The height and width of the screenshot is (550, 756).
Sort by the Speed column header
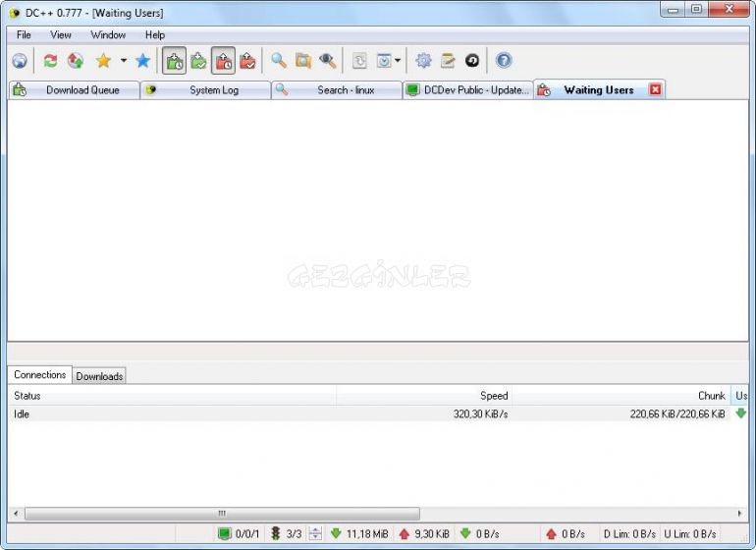coord(424,396)
